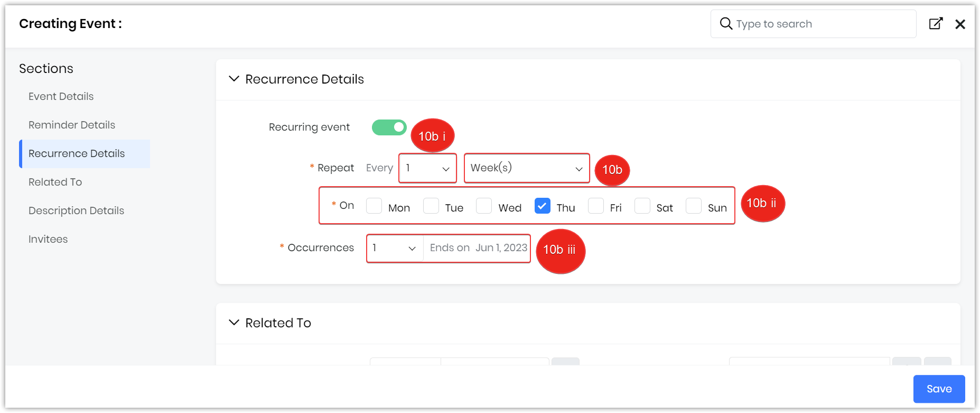Select Recurrence Details in the sidebar
Image resolution: width=980 pixels, height=413 pixels.
coord(85,154)
